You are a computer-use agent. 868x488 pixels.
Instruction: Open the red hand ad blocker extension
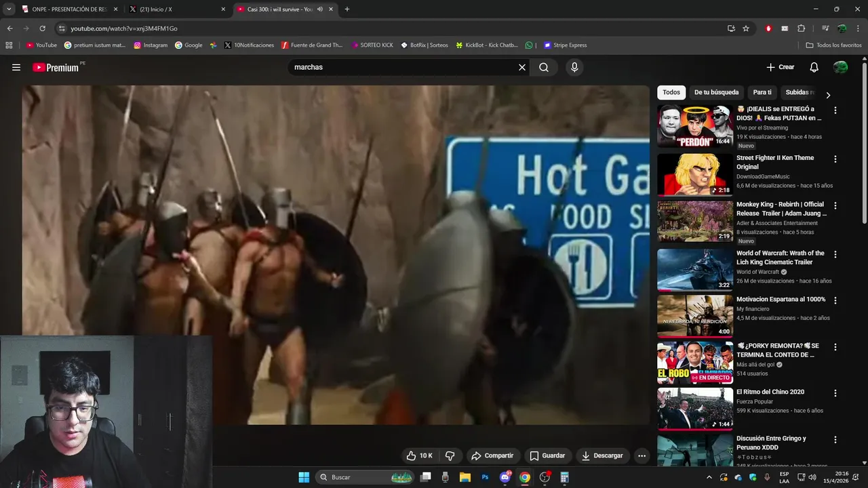pyautogui.click(x=768, y=28)
